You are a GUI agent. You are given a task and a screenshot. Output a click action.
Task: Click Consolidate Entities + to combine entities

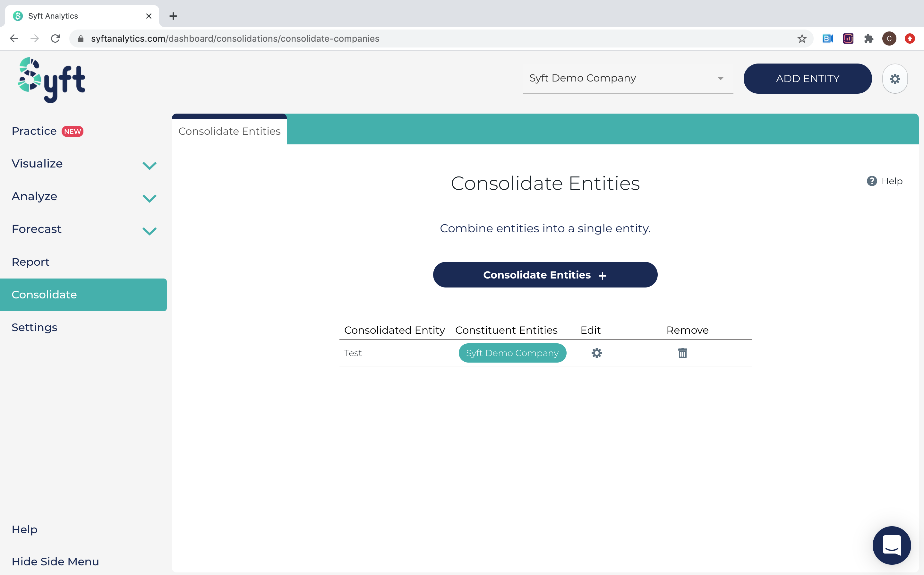[545, 275]
